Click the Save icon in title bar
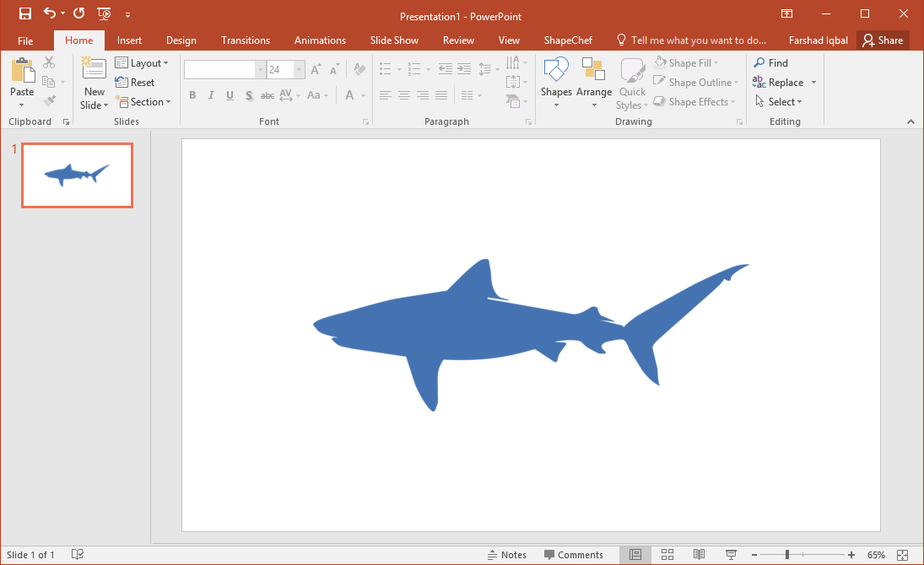Viewport: 924px width, 565px height. tap(25, 13)
